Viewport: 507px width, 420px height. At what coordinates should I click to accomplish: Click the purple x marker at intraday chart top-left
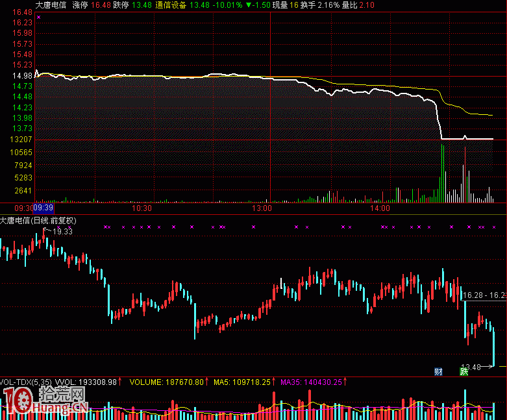pyautogui.click(x=38, y=17)
